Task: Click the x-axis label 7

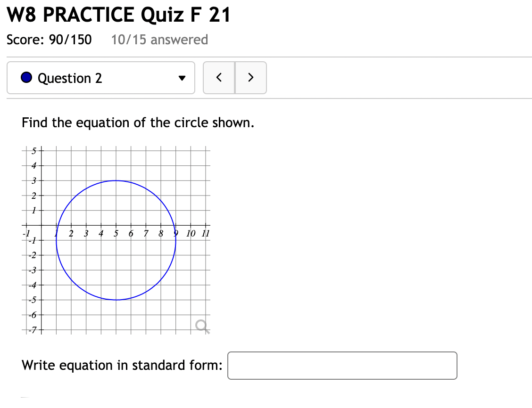Action: pyautogui.click(x=146, y=234)
